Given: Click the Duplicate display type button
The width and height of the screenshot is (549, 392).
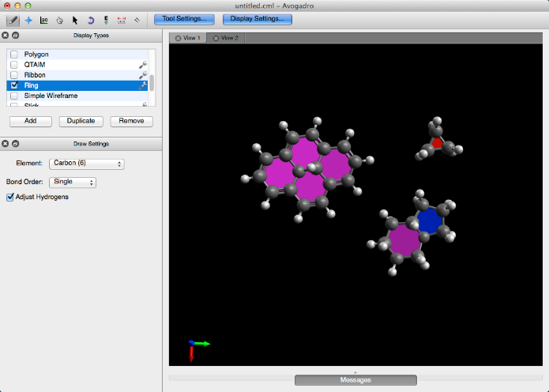Looking at the screenshot, I should pos(81,121).
